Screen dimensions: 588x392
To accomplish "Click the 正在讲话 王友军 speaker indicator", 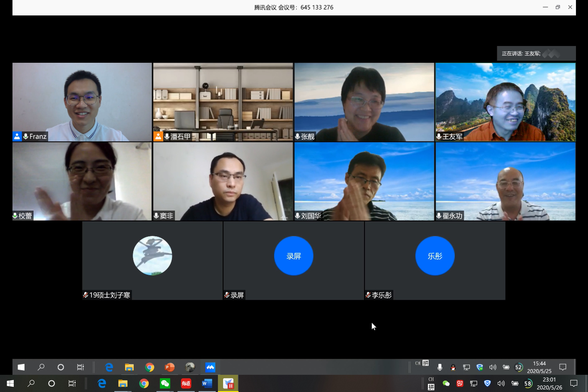I will (536, 54).
